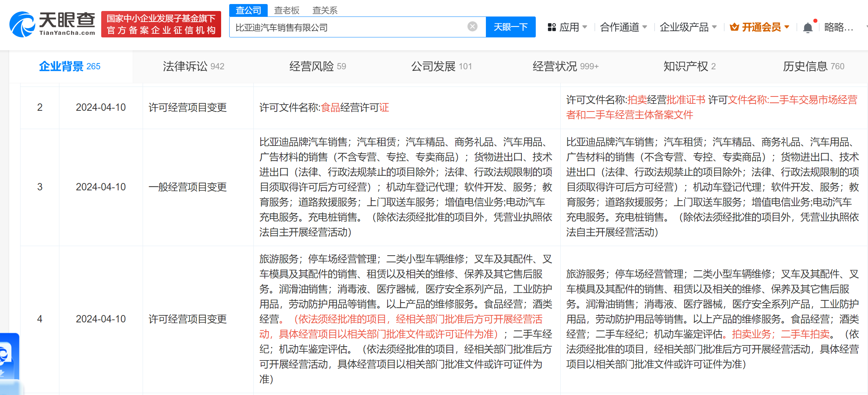Focus the company name search input field
Screen dimensions: 868x395
tap(348, 28)
